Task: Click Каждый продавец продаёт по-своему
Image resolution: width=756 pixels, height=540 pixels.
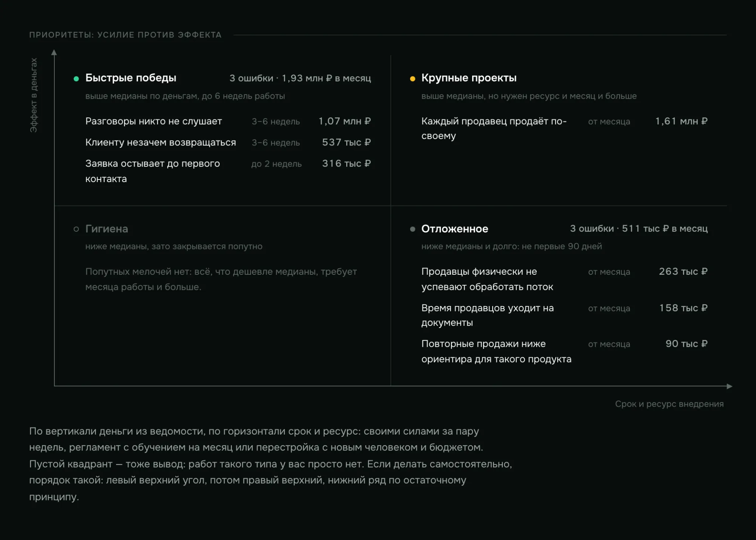Action: pos(494,128)
